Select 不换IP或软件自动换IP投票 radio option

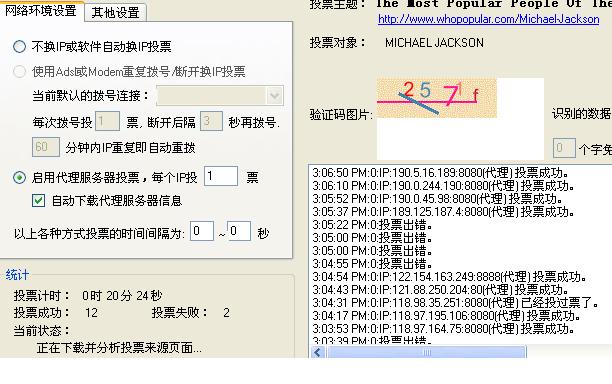tap(19, 46)
